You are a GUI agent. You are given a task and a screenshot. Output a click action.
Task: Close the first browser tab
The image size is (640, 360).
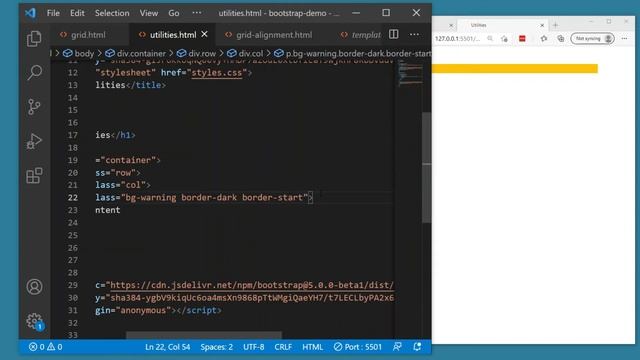[x=451, y=25]
